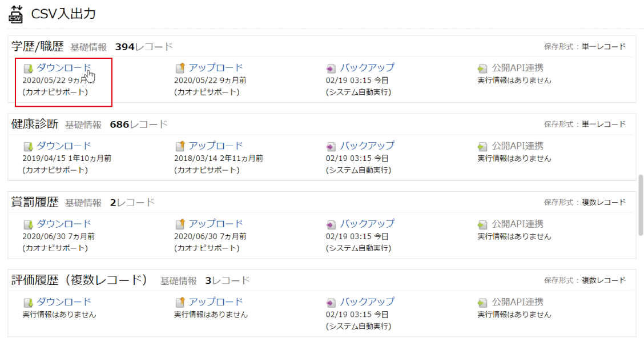Open 公開API連携 link for 評価履歴
The width and height of the screenshot is (644, 342).
pyautogui.click(x=517, y=302)
